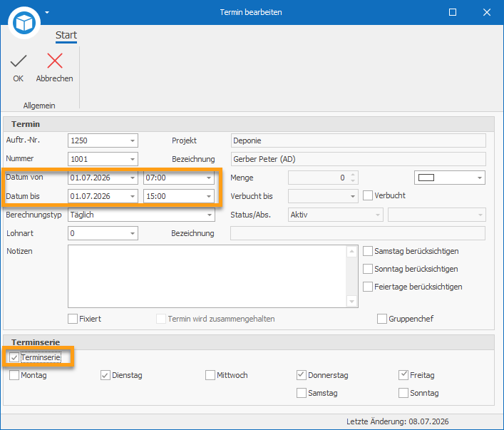Switch to the Start ribbon tab
Screen dimensions: 504x430
point(66,35)
